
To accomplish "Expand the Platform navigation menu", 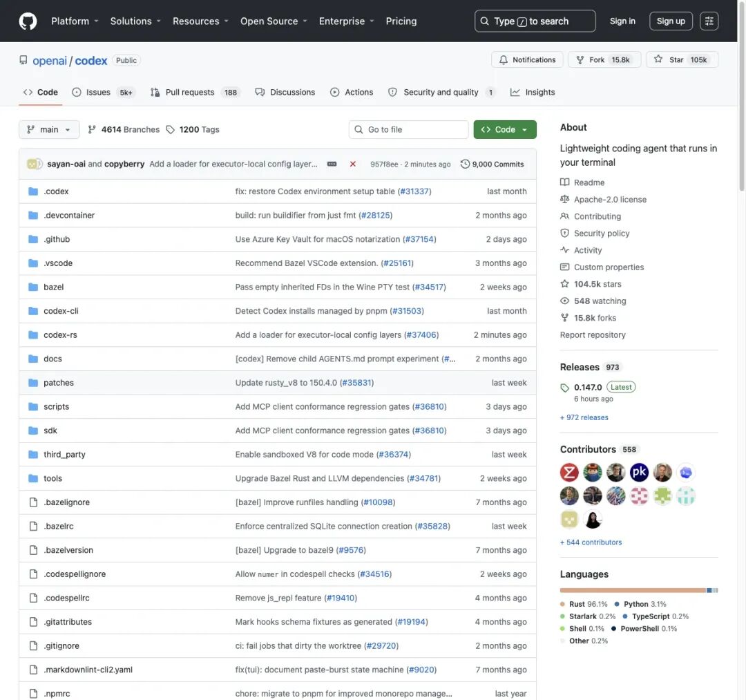I will (75, 21).
